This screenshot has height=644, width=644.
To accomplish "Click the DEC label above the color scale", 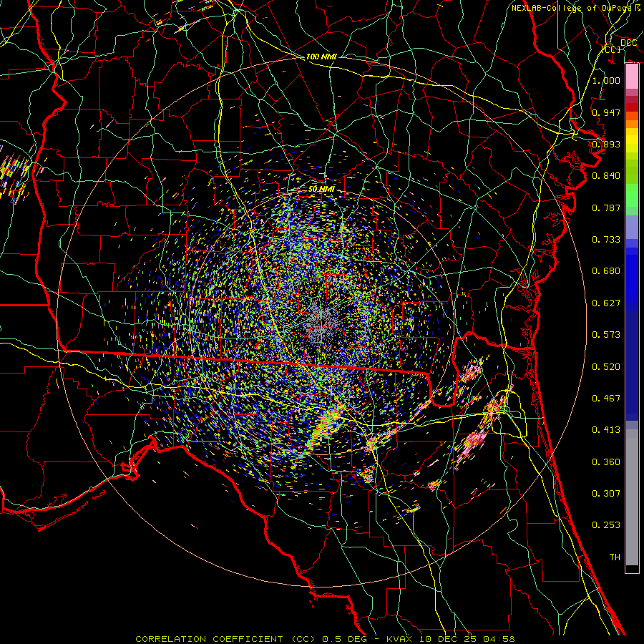I will (628, 43).
